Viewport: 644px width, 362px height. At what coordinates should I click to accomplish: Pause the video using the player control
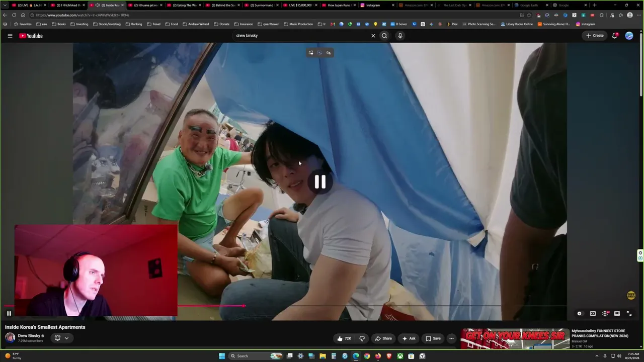pyautogui.click(x=9, y=313)
